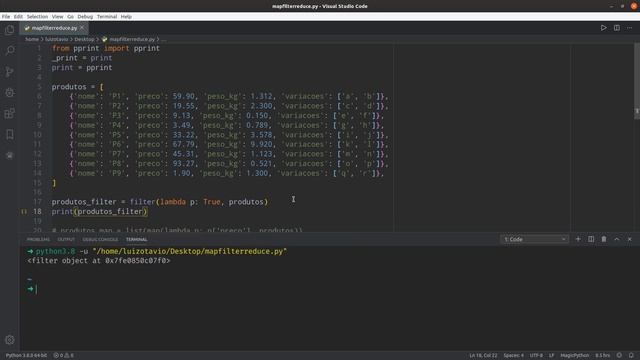Change the LF end of line sequence

click(551, 356)
